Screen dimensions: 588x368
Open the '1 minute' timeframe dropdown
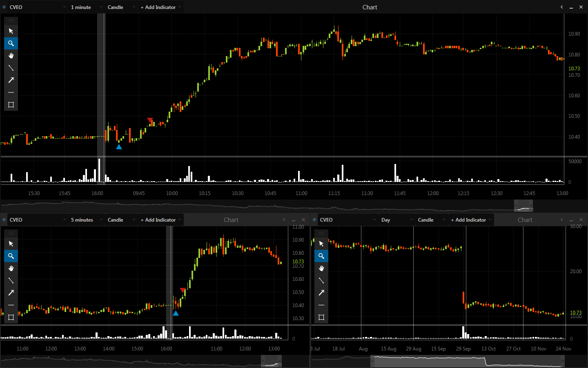[86, 7]
